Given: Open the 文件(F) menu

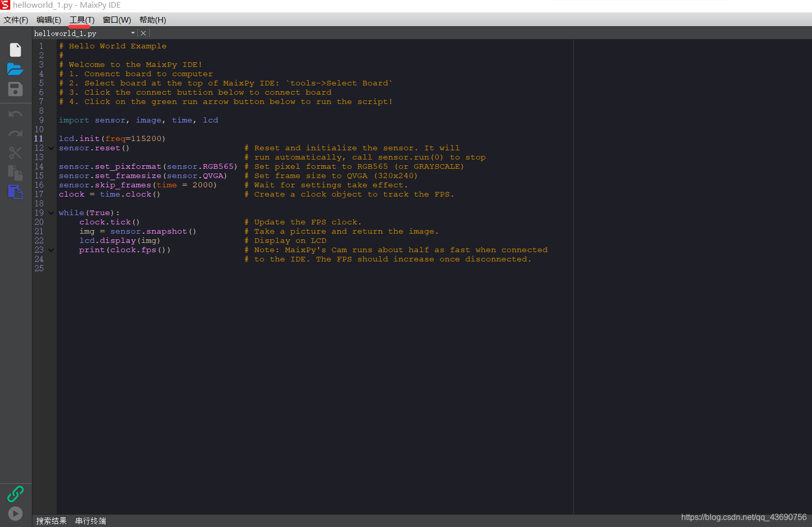Looking at the screenshot, I should [16, 20].
